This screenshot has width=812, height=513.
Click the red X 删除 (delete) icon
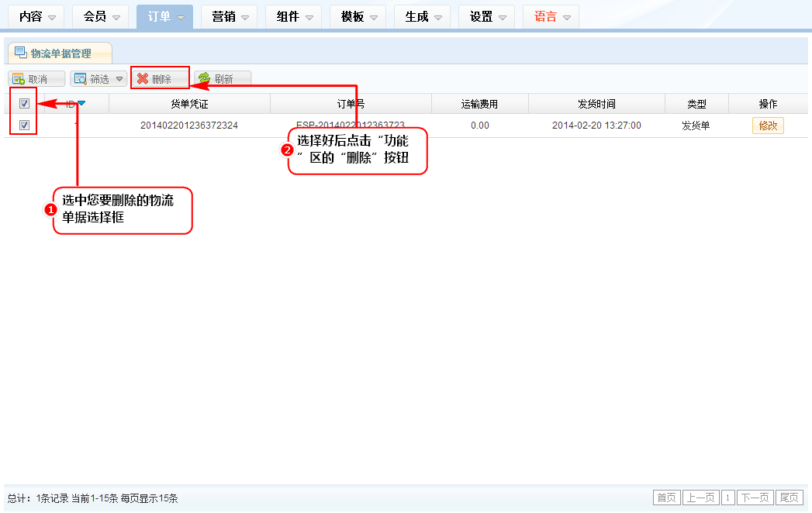pos(142,79)
